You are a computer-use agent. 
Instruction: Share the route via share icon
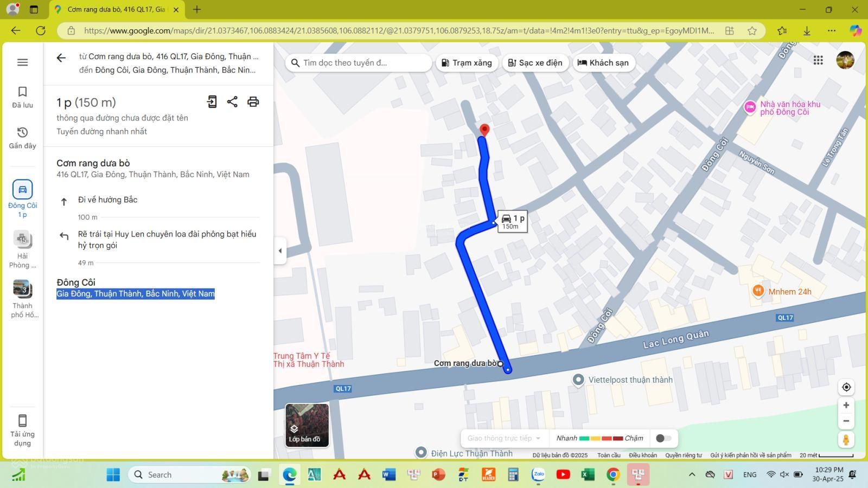(x=232, y=102)
